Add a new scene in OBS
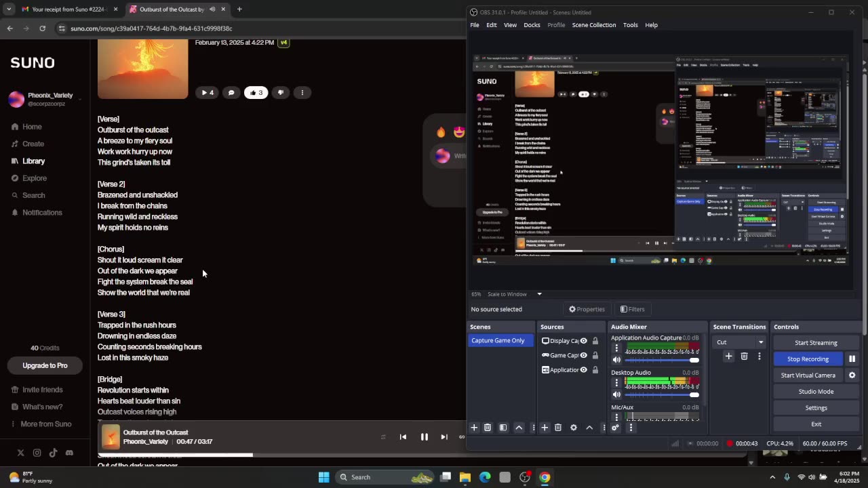 (474, 428)
